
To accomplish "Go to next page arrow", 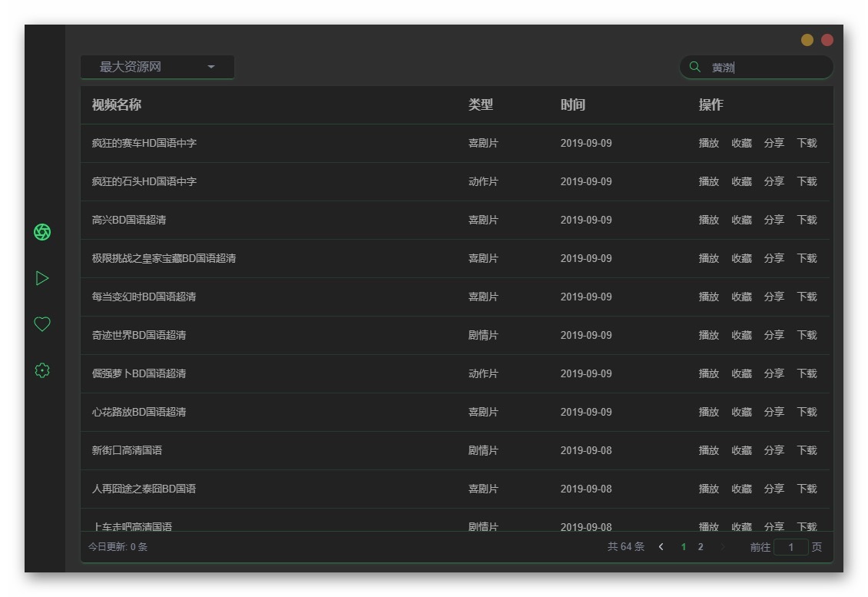I will 722,547.
